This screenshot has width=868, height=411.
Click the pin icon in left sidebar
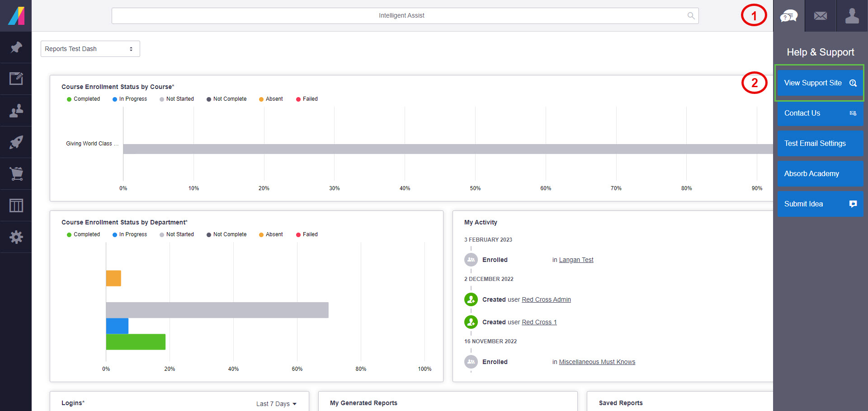point(16,47)
